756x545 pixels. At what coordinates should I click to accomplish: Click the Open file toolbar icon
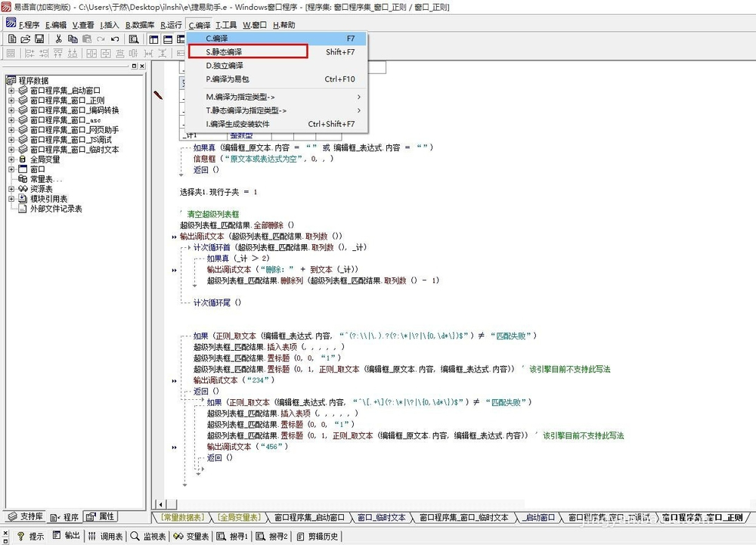tap(26, 39)
